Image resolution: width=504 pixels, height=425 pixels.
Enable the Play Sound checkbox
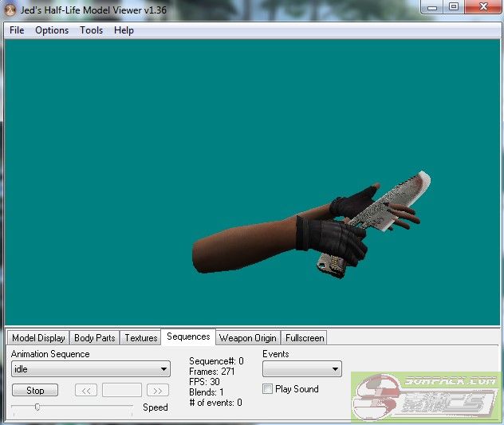pos(267,389)
